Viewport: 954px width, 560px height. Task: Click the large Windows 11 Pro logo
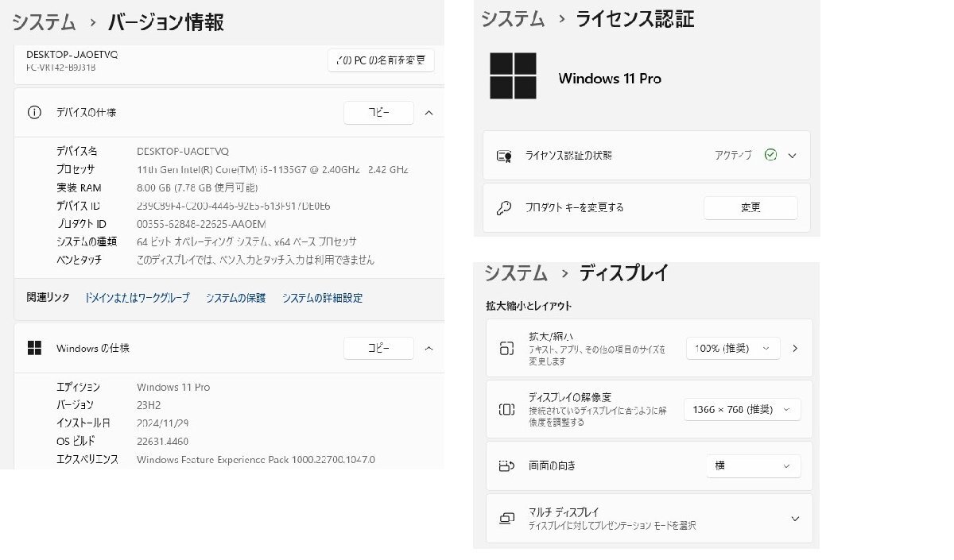tap(513, 76)
